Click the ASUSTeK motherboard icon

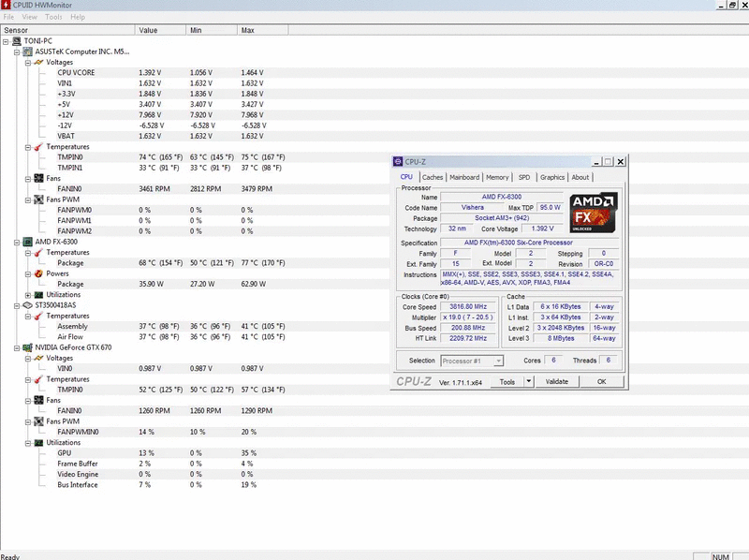coord(28,52)
